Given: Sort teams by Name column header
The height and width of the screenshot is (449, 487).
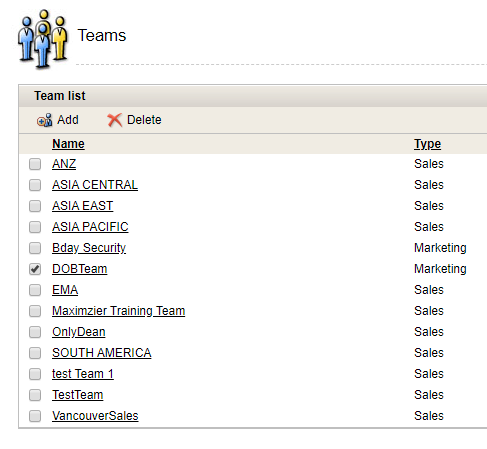Looking at the screenshot, I should pos(68,144).
